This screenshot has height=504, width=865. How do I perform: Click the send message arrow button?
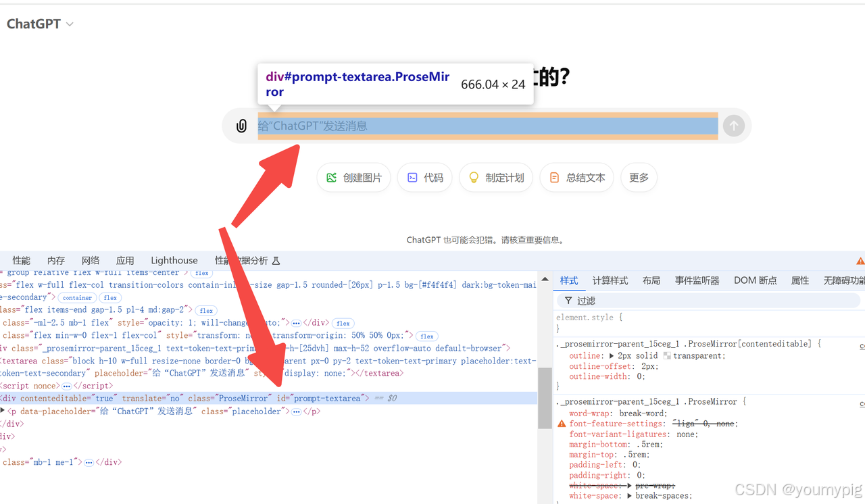click(733, 126)
